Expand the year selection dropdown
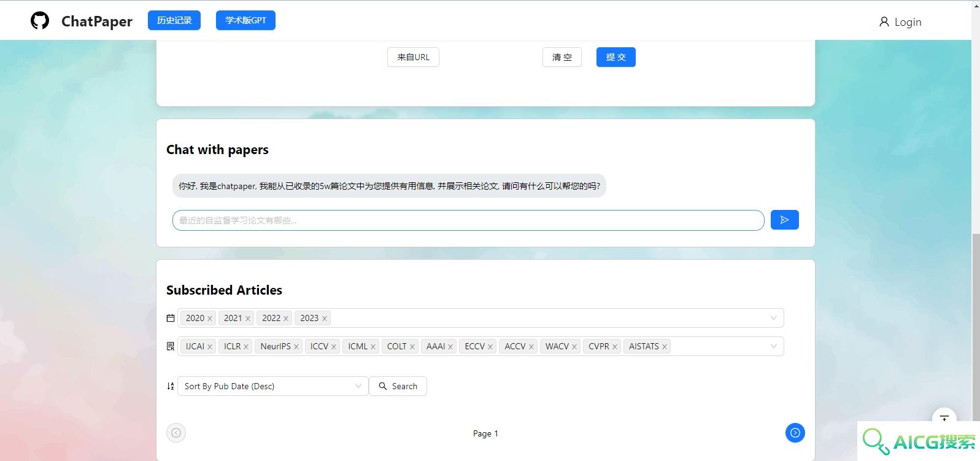 pos(774,318)
